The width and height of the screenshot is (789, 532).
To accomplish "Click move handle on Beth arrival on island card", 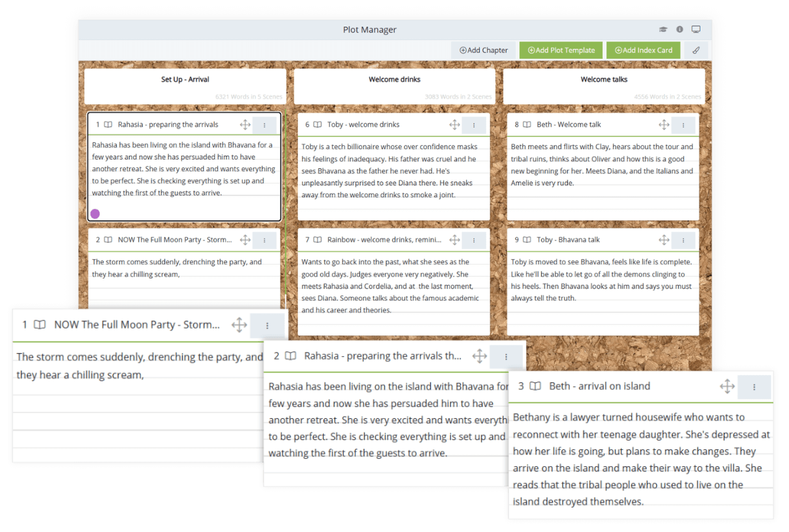I will point(727,386).
